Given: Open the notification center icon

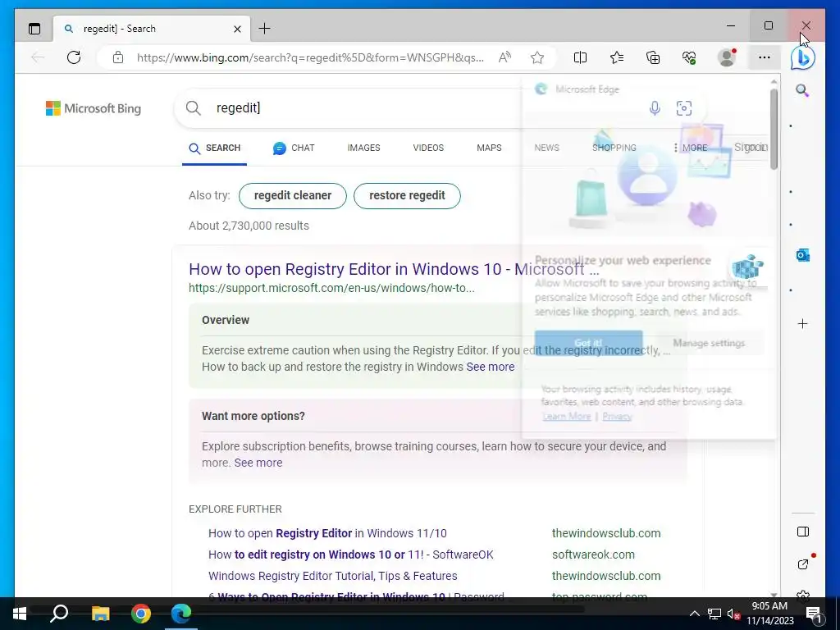Looking at the screenshot, I should tap(814, 614).
